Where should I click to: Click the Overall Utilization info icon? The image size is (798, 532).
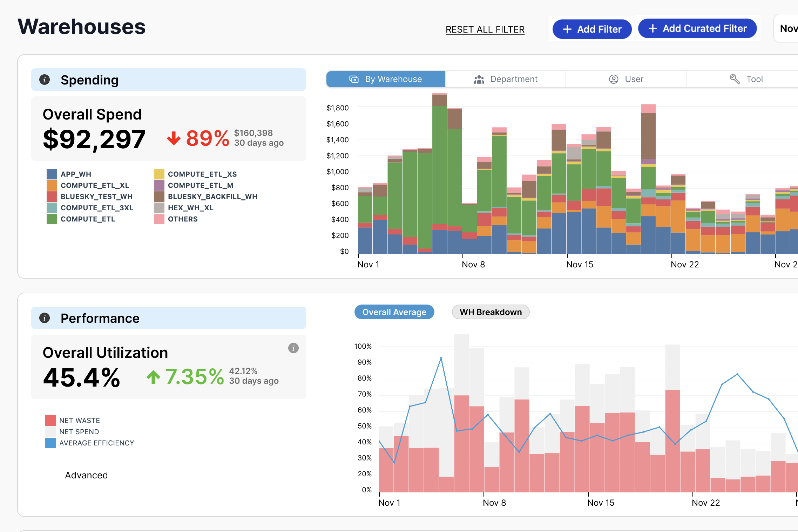293,348
